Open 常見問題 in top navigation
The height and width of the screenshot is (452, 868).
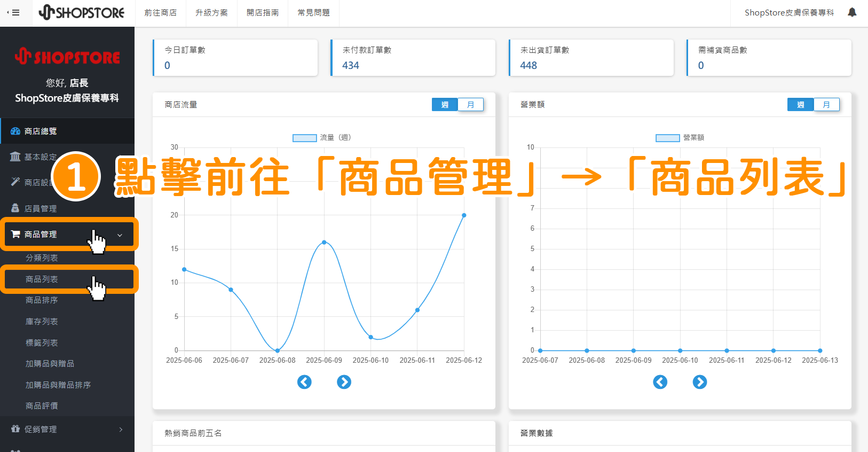pyautogui.click(x=314, y=13)
